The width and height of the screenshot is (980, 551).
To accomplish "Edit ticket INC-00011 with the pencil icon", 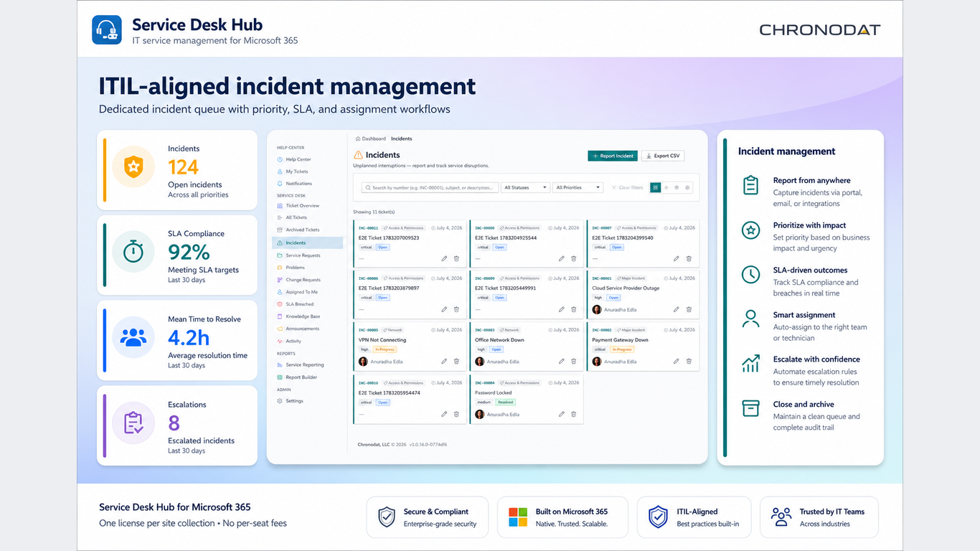I will click(x=444, y=258).
